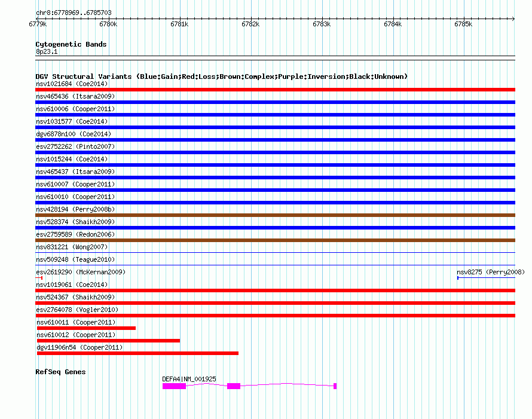The width and height of the screenshot is (532, 419).
Task: Open the DEFA4|NM_001925 gene label
Action: [189, 379]
